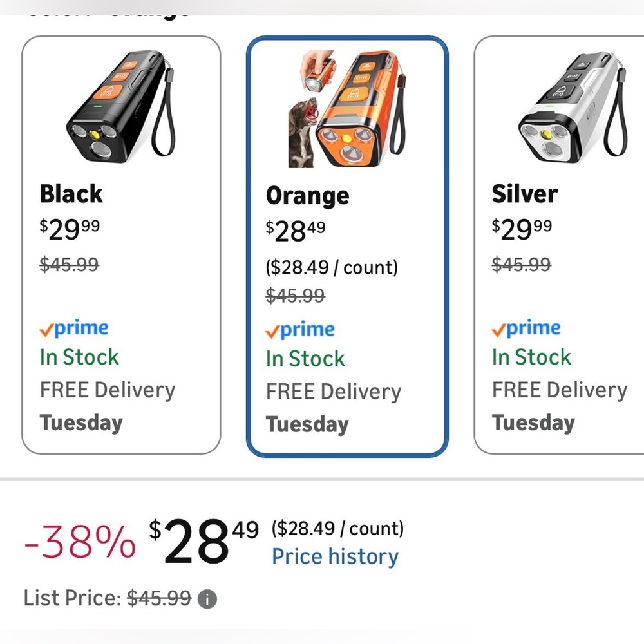
Task: Click the struck-through $45.99 list price
Action: point(159,598)
